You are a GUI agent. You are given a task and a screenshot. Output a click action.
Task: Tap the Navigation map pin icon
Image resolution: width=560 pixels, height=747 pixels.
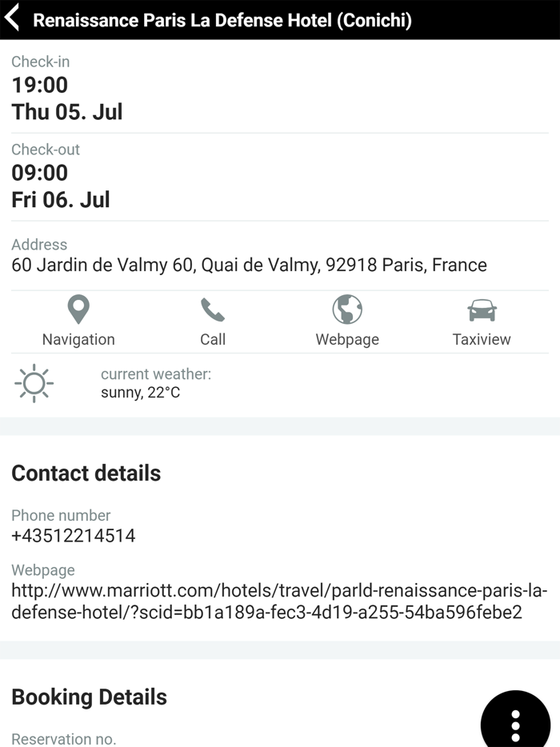pos(78,310)
